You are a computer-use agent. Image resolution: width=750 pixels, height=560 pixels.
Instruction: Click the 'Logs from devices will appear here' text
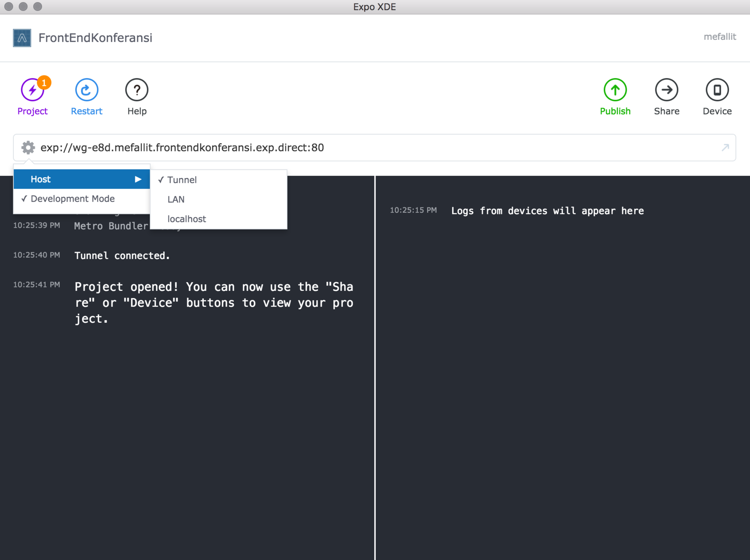click(x=547, y=211)
